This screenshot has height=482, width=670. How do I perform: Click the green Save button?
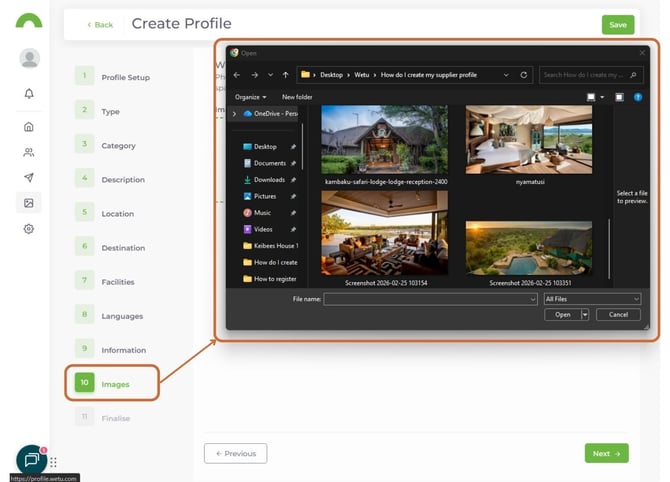pyautogui.click(x=617, y=25)
